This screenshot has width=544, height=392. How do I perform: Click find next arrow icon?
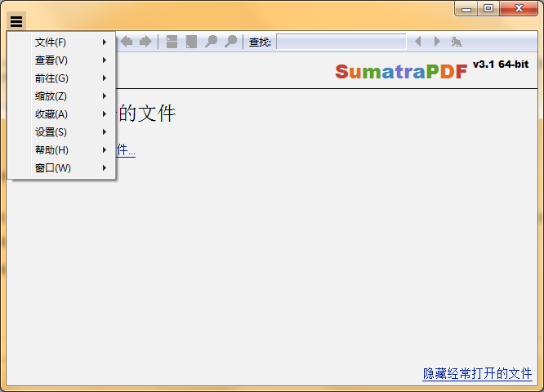pos(437,42)
